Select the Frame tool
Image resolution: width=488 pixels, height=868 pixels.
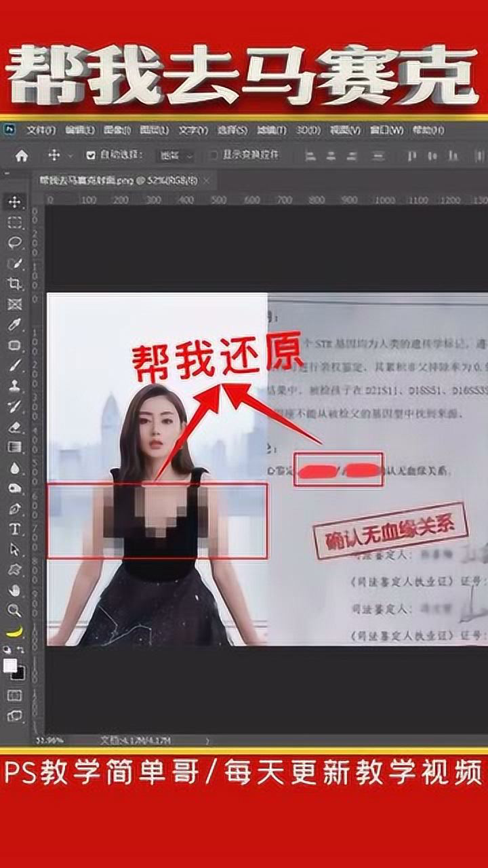click(x=15, y=304)
